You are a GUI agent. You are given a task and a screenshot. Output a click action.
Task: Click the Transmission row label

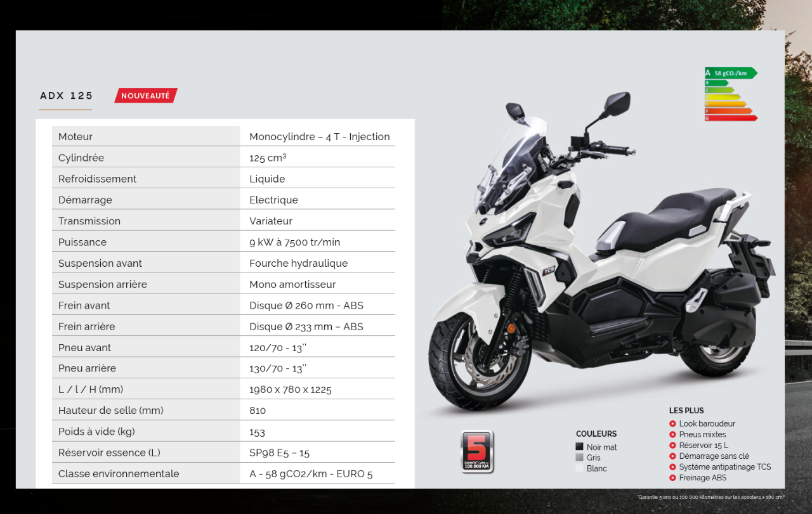pos(89,221)
